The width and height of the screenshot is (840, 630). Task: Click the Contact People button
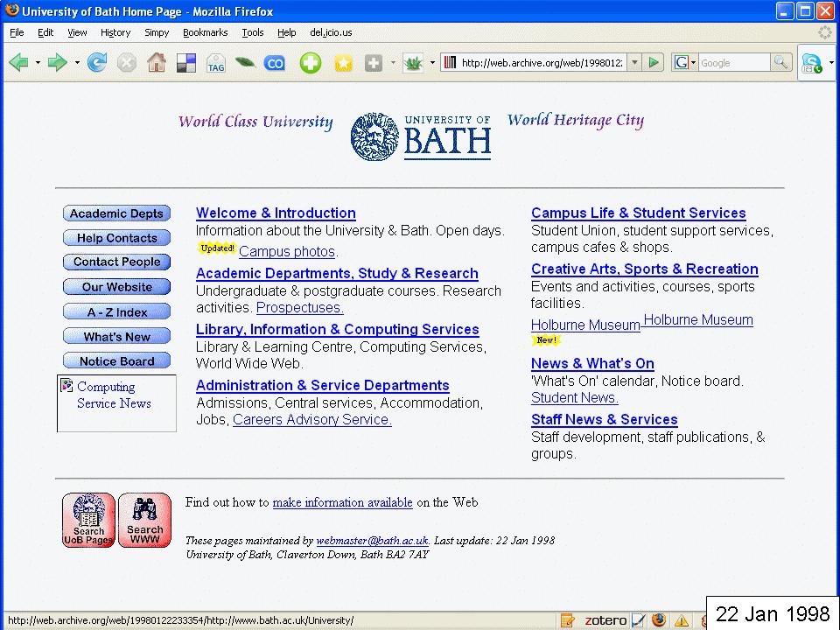[x=116, y=262]
